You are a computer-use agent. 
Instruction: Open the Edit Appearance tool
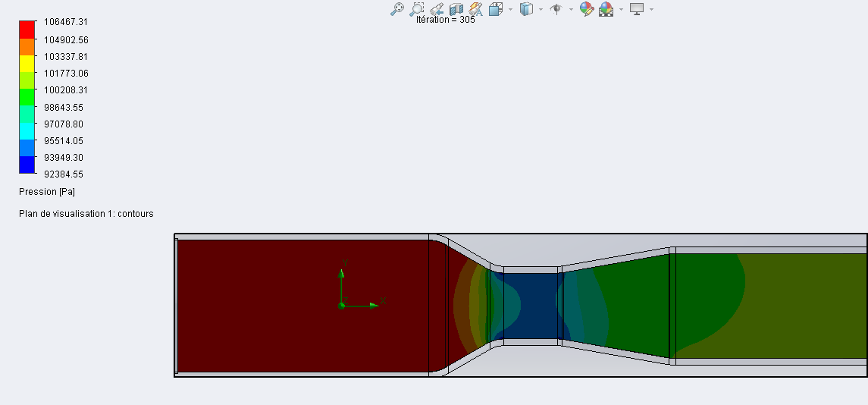(586, 9)
